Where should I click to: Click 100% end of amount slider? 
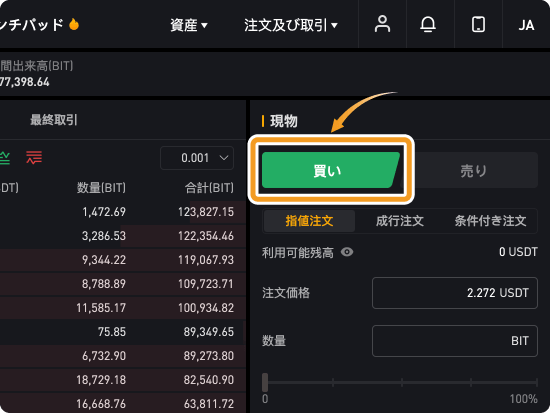(537, 382)
